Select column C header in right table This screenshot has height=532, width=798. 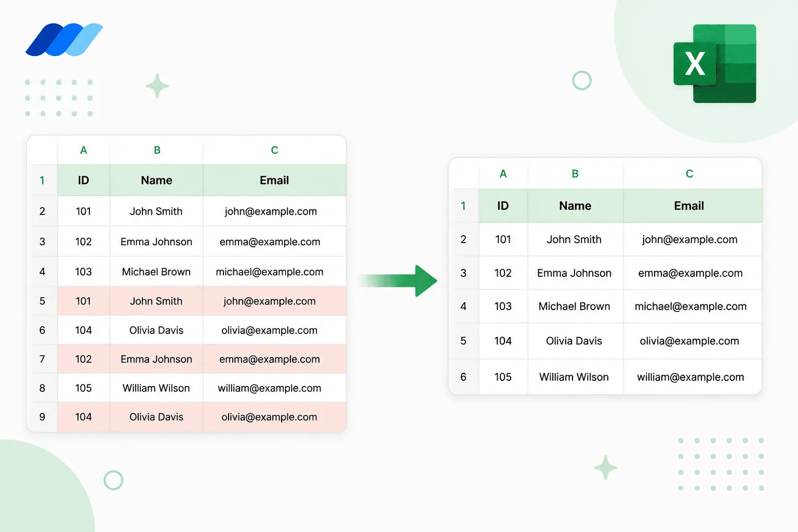point(689,174)
